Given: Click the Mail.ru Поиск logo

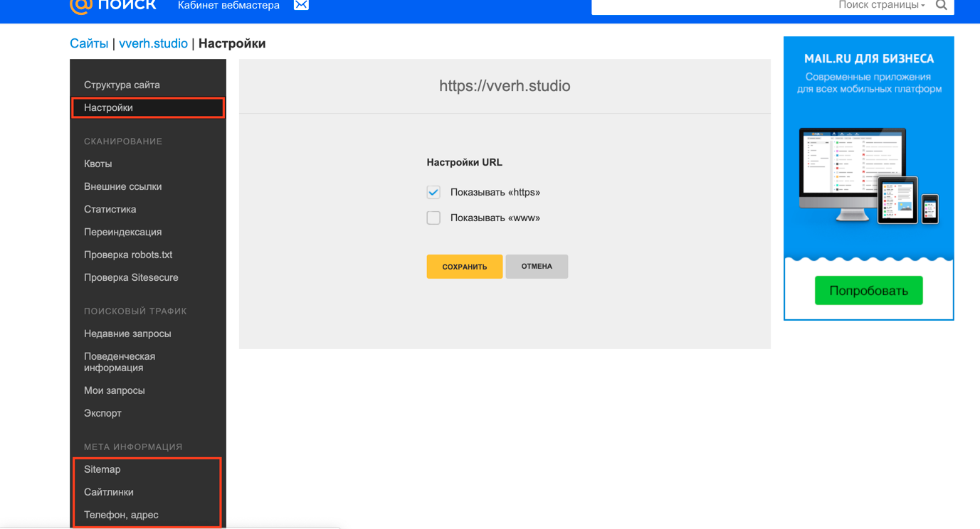Looking at the screenshot, I should (x=113, y=6).
